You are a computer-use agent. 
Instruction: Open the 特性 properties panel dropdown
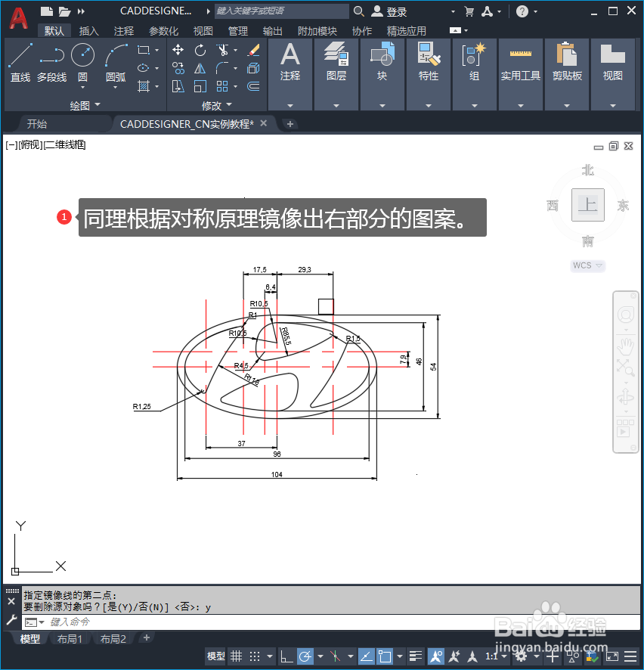429,105
